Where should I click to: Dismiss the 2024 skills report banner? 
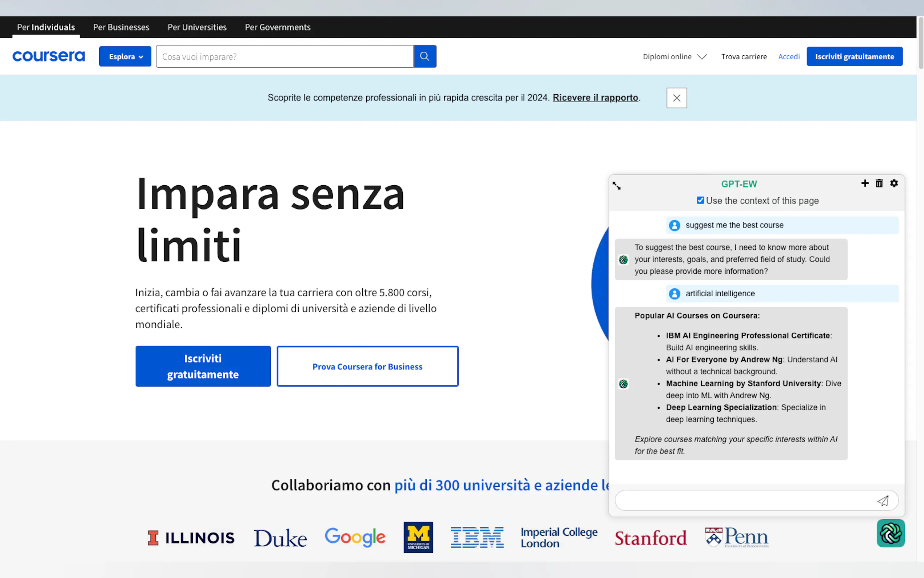677,98
